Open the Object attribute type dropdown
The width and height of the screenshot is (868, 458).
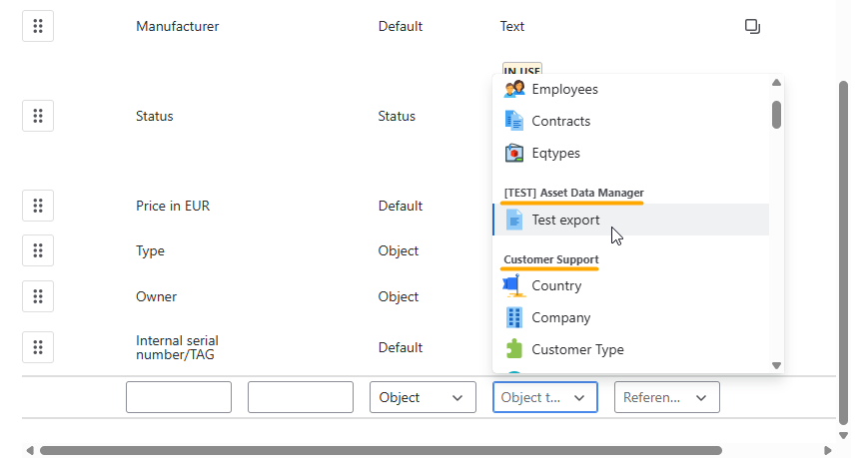(423, 397)
